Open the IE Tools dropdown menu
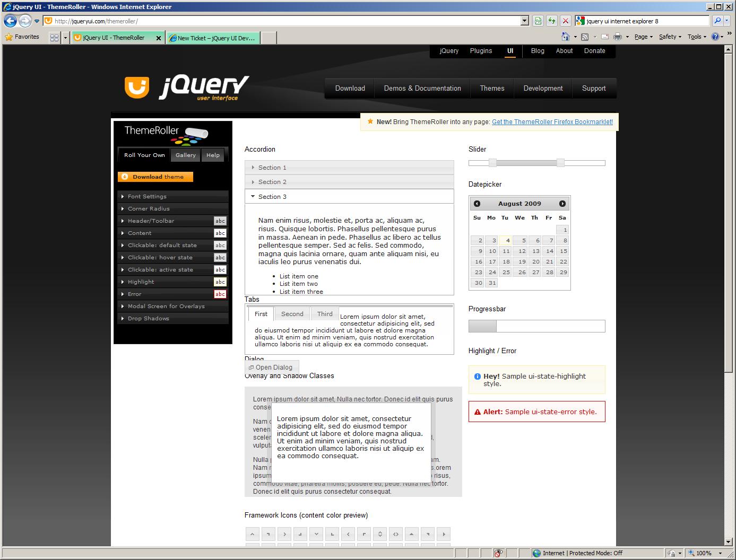 [697, 37]
